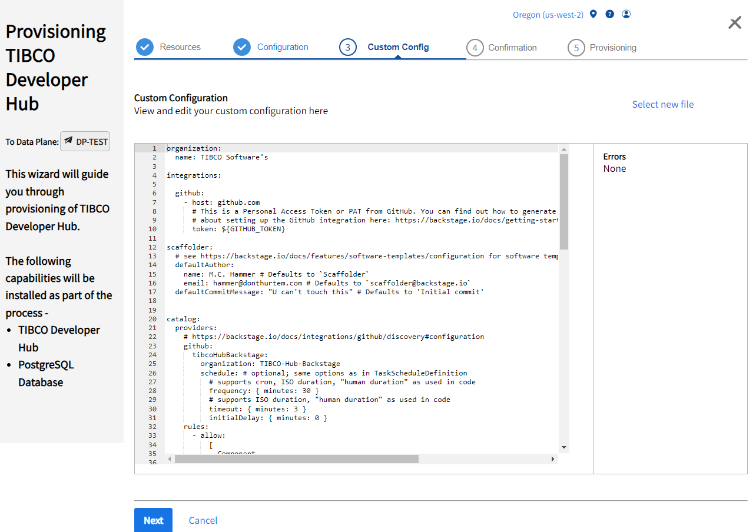Viewport: 756px width, 532px height.
Task: Click the editor's horizontal scrollbar thumb
Action: click(297, 459)
